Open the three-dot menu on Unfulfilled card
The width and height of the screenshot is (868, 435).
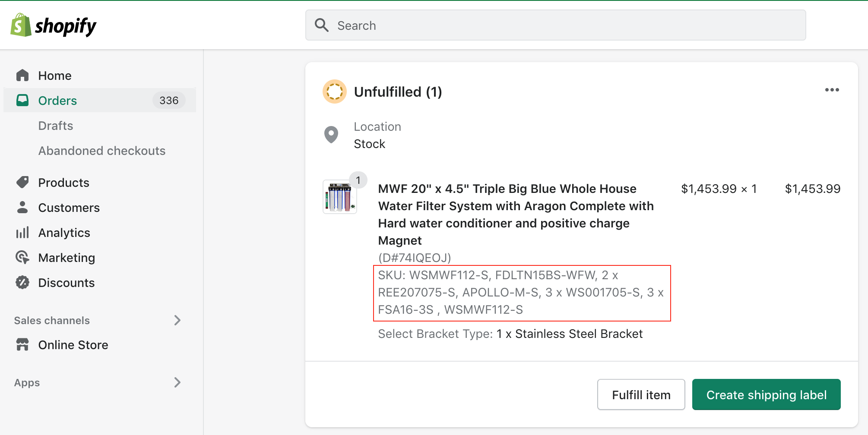coord(832,90)
